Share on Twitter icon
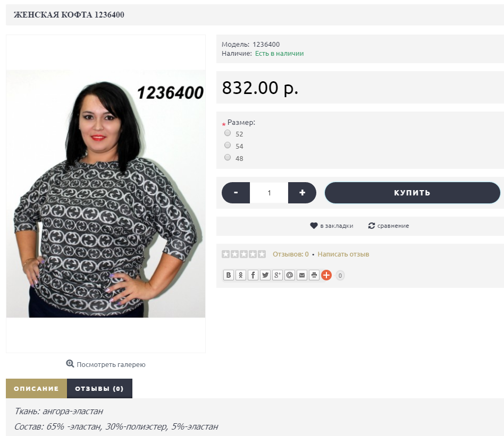Image resolution: width=504 pixels, height=436 pixels. click(x=265, y=275)
